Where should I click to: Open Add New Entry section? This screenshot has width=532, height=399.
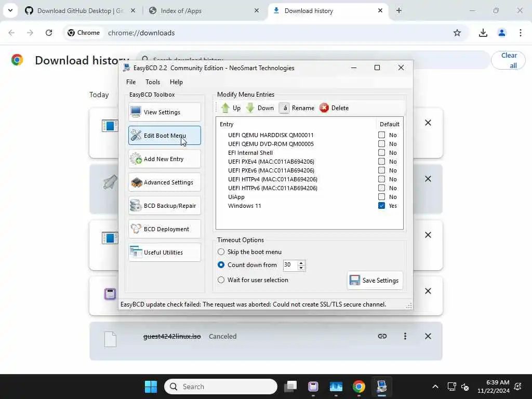coord(165,159)
